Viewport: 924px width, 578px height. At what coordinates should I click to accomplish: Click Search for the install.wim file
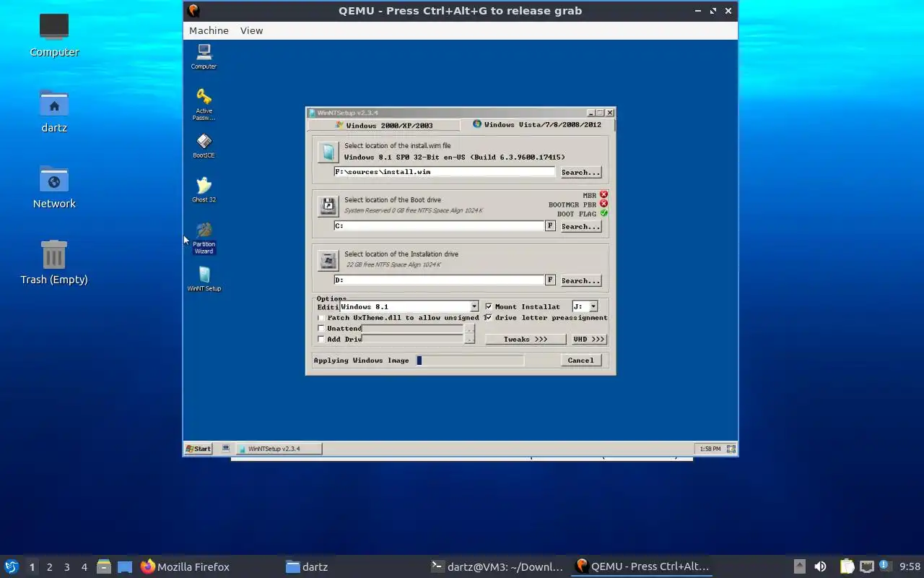coord(580,172)
